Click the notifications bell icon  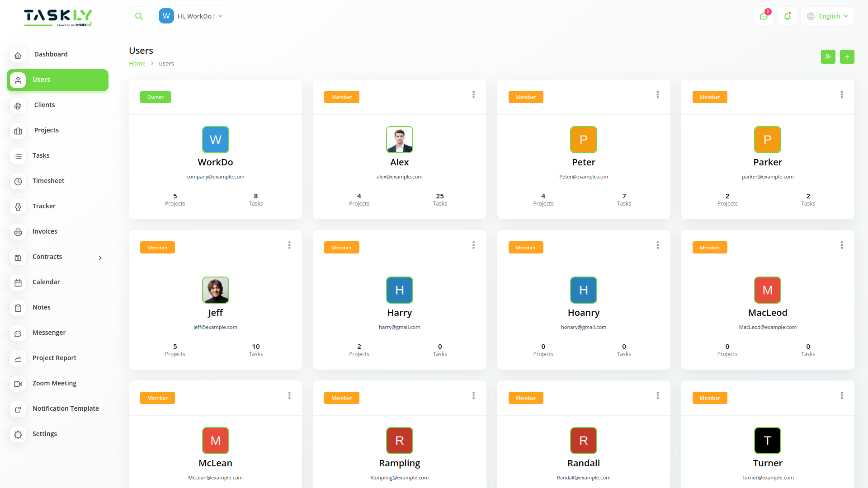787,16
